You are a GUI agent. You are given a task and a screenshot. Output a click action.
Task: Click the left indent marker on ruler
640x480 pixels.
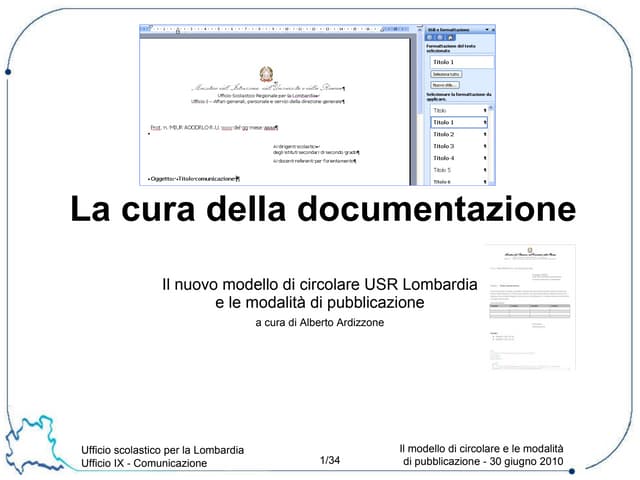177,31
